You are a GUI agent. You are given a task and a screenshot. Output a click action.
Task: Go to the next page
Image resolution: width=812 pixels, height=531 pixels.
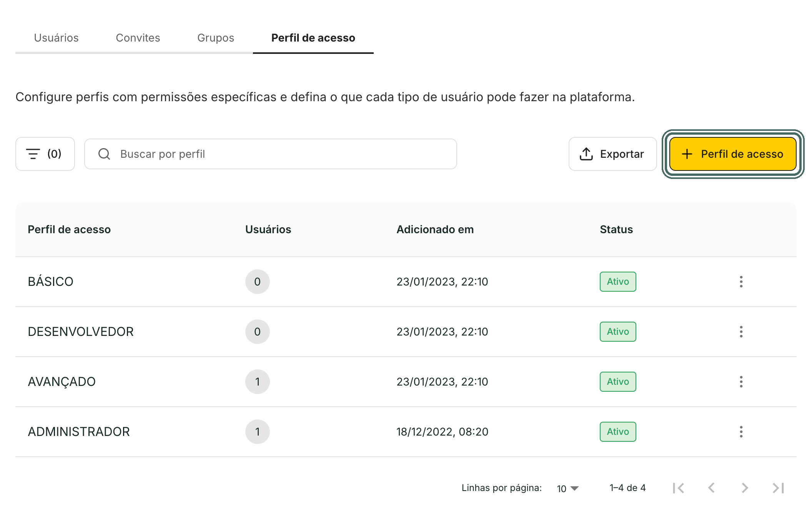tap(745, 488)
